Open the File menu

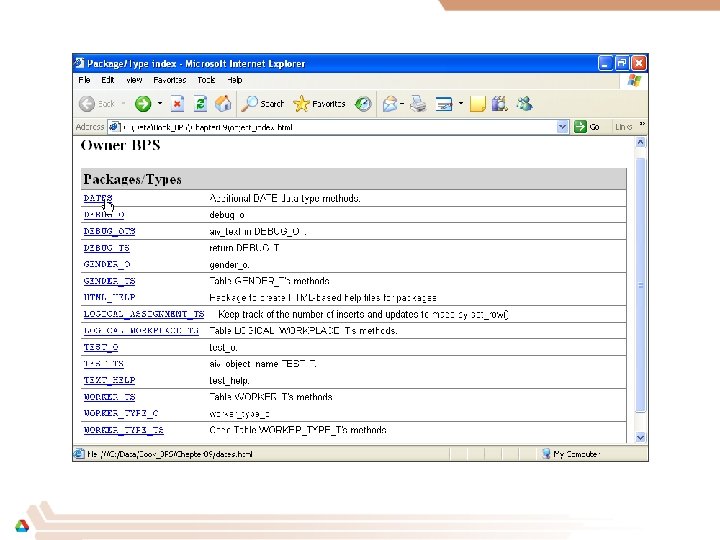84,80
